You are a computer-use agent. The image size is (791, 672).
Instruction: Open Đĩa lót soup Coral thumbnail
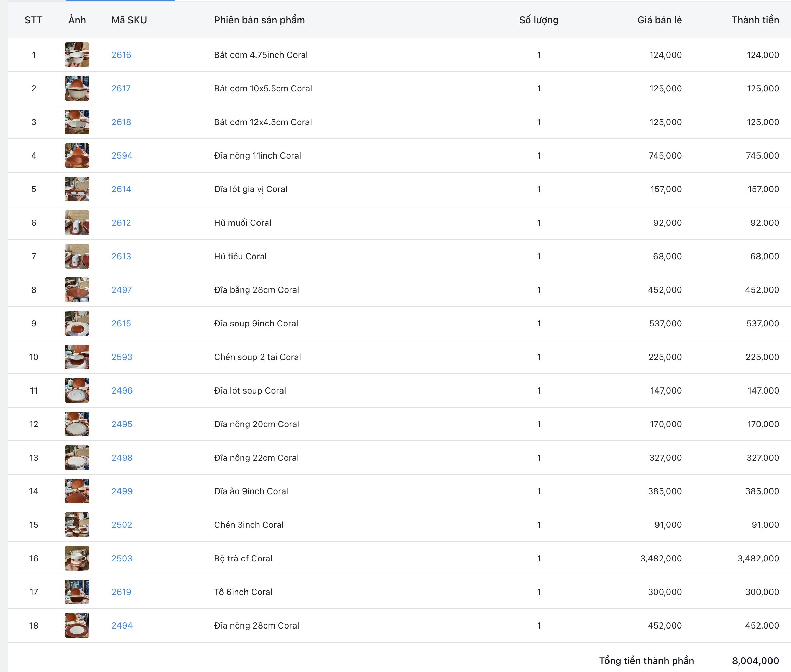click(77, 390)
